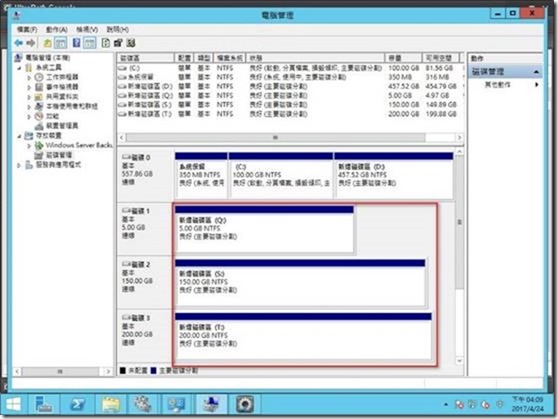Select 新增磁碟區 (Q:) row in volume list
Image resolution: width=558 pixels, height=419 pixels.
click(x=290, y=95)
